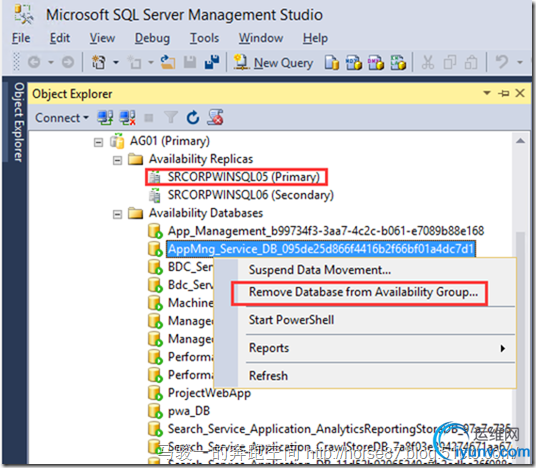Click the Filter funnel icon
This screenshot has height=468, width=536.
tap(171, 118)
